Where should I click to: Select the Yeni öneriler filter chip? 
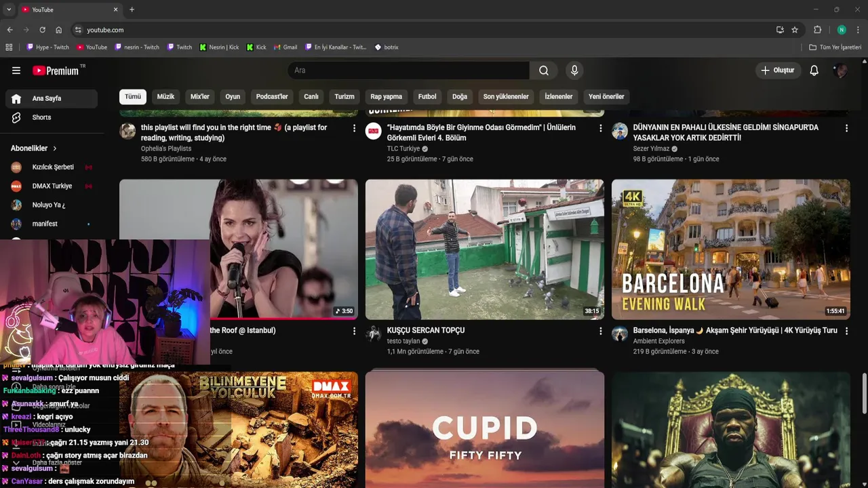pyautogui.click(x=606, y=96)
